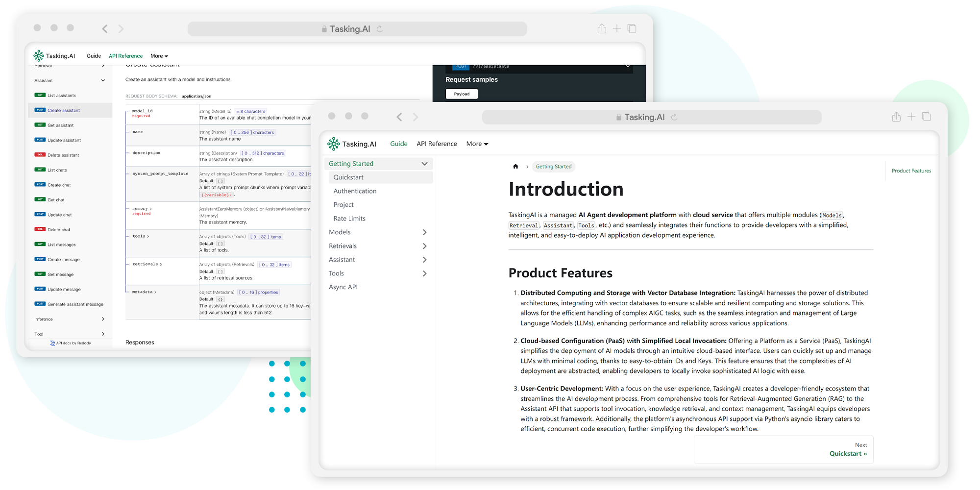
Task: Open the More dropdown in the navbar
Action: point(477,144)
